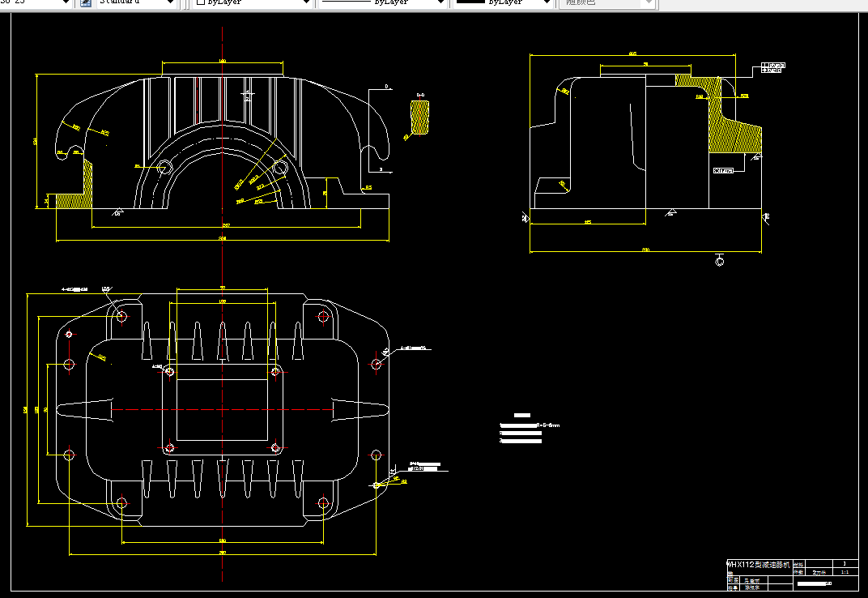Screen dimensions: 868x598
Task: Open the Standard text style dropdown
Action: (x=137, y=2)
